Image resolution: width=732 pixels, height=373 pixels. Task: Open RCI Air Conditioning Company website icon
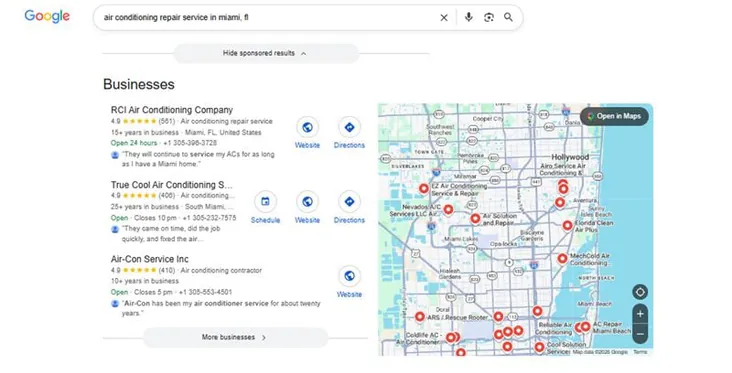point(307,127)
